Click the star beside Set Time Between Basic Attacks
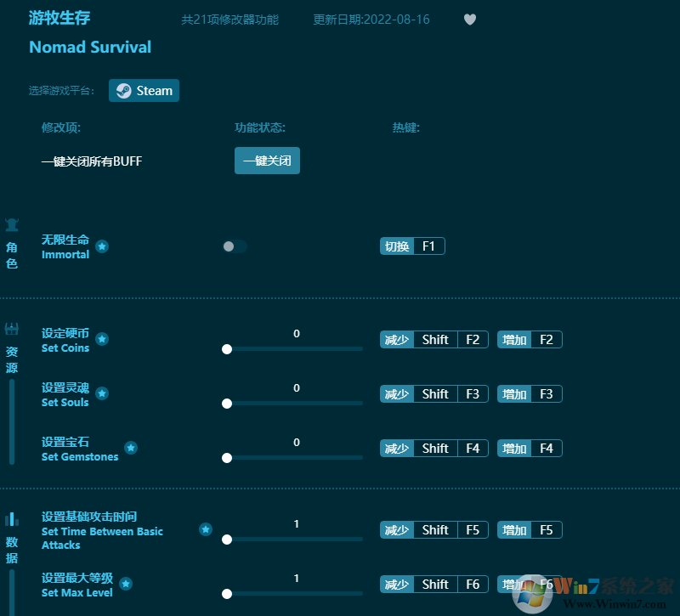 pyautogui.click(x=205, y=528)
